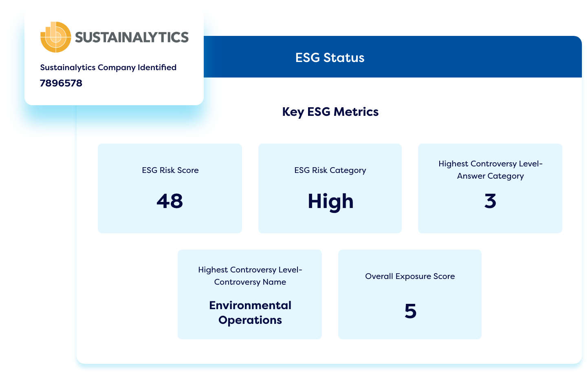Screen dimensions: 588x374
Task: Select the Answer Category value 3
Action: click(x=490, y=201)
